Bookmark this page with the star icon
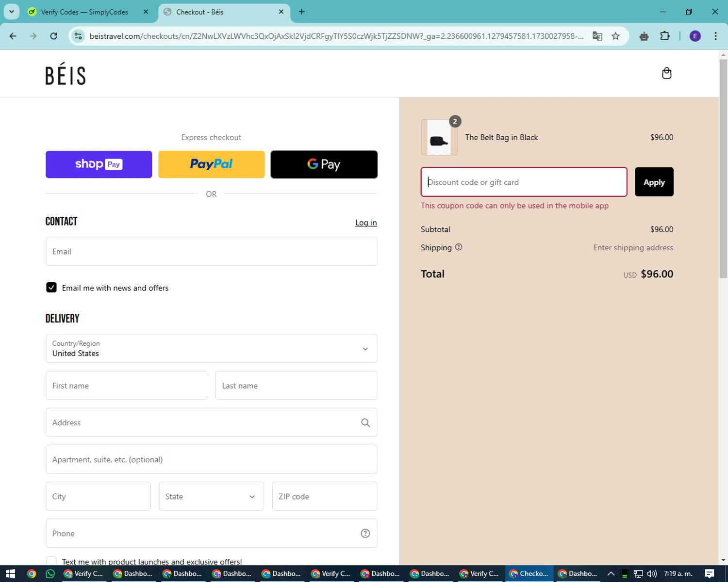The width and height of the screenshot is (728, 582). point(615,36)
